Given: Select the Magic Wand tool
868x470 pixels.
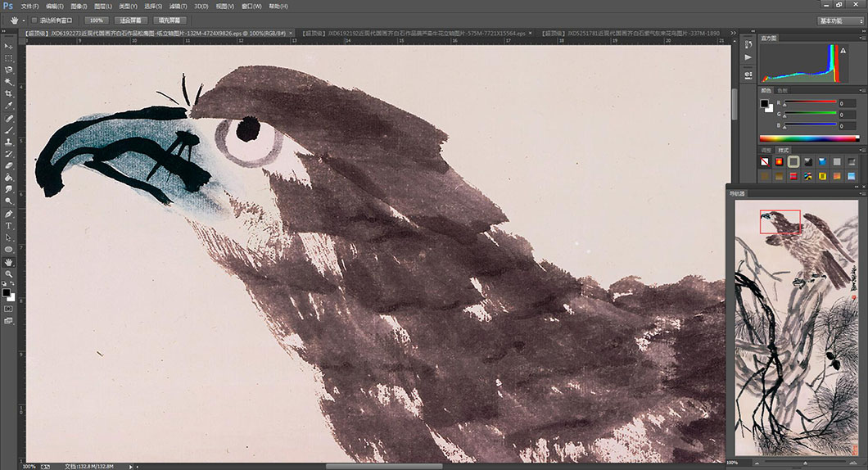Looking at the screenshot, I should (8, 82).
